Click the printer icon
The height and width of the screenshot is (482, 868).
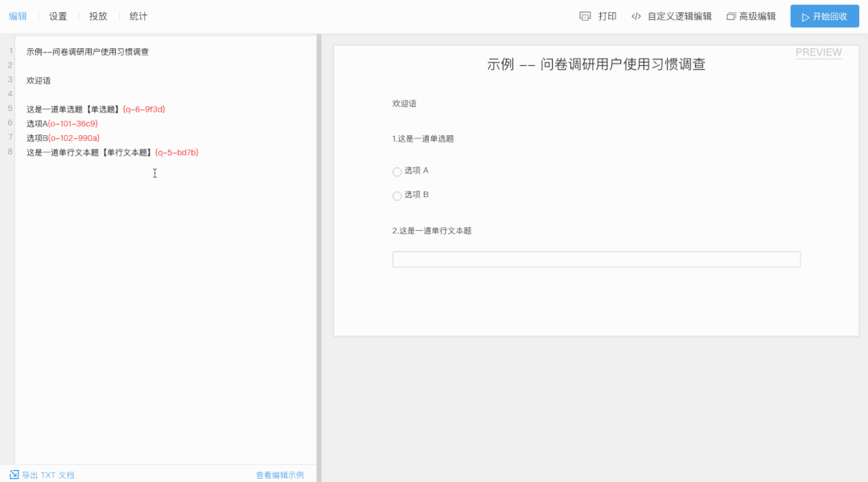[585, 16]
